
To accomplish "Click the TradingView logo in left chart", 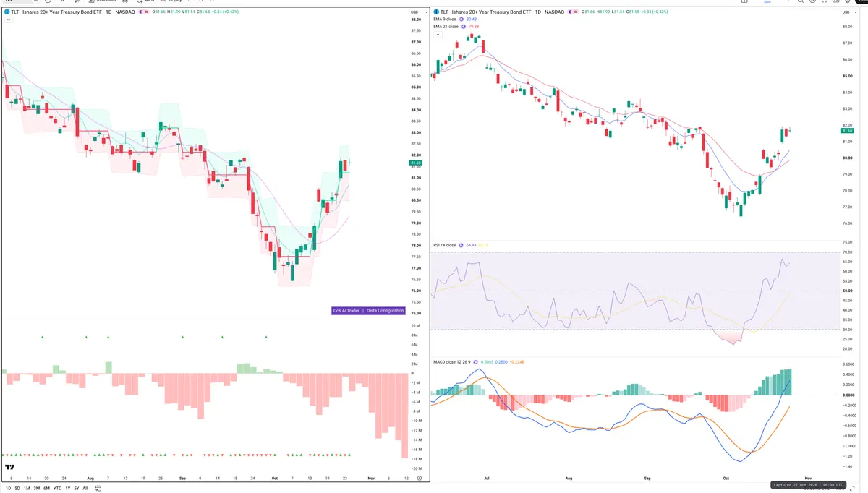I will 9,468.
